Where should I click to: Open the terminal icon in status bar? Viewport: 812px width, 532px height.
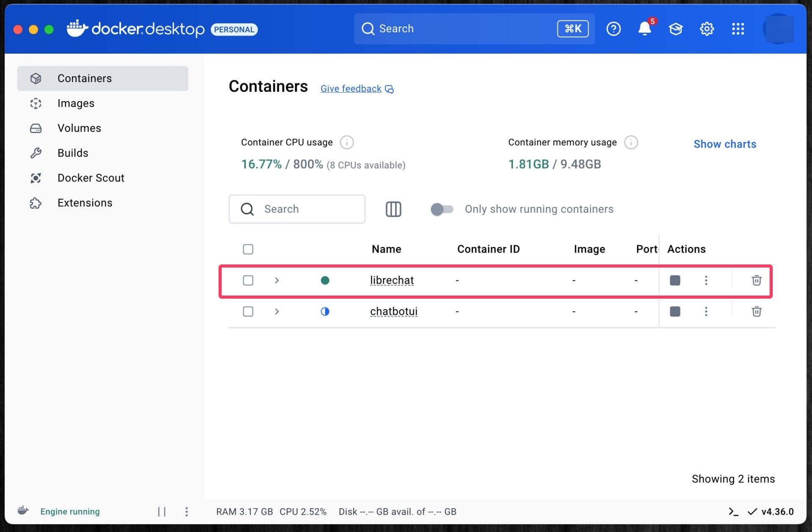(733, 512)
